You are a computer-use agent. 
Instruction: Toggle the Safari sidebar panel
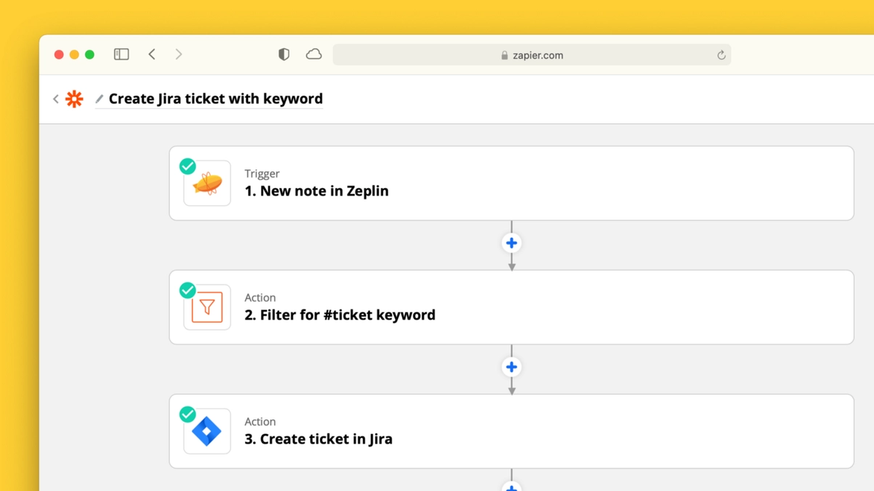pyautogui.click(x=121, y=55)
